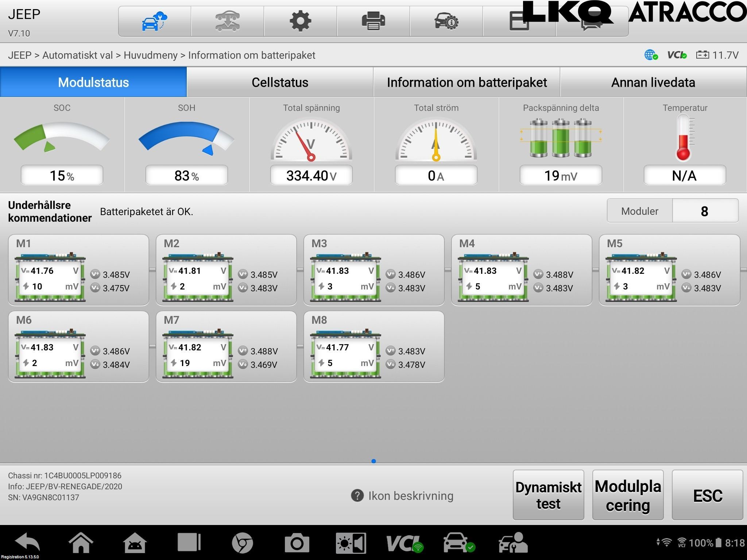This screenshot has height=560, width=747.
Task: Open the Information om batteripaket tab
Action: point(467,82)
